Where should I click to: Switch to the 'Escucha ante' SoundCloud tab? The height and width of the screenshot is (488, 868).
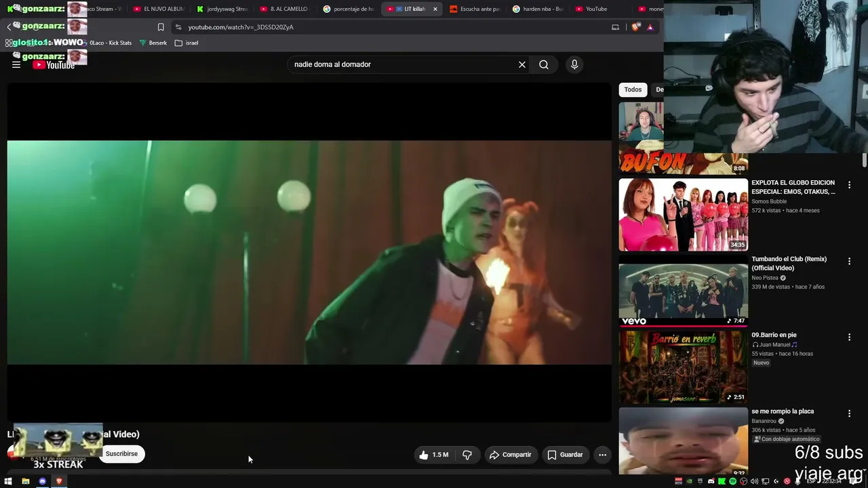(475, 9)
